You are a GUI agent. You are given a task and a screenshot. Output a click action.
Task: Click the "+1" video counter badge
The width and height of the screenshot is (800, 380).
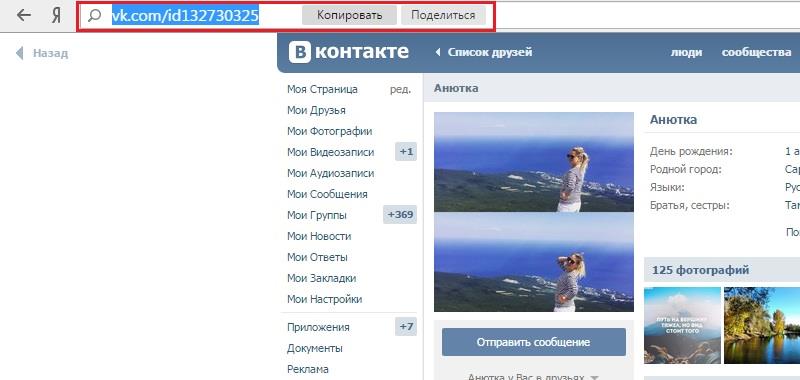[x=406, y=152]
